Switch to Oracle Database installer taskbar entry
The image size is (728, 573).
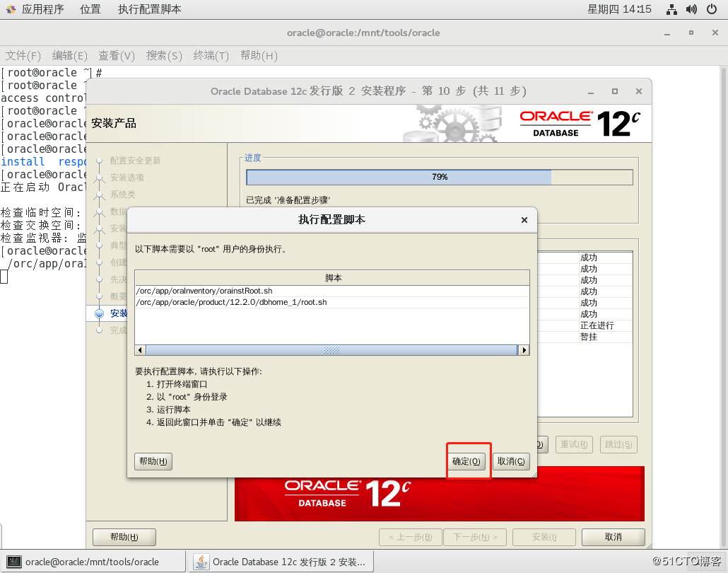[x=281, y=562]
